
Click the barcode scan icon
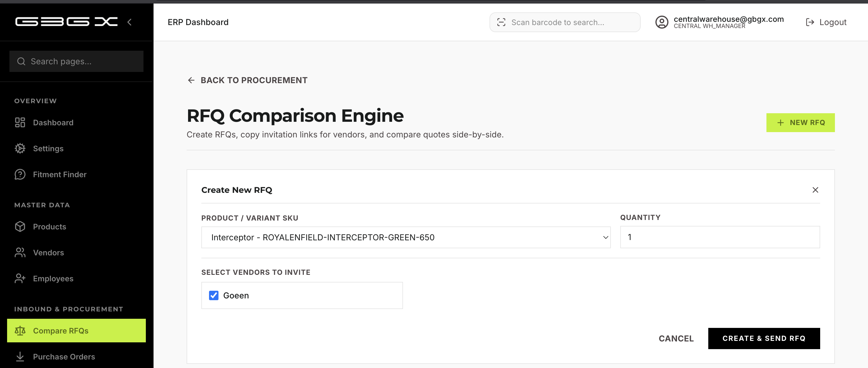501,22
